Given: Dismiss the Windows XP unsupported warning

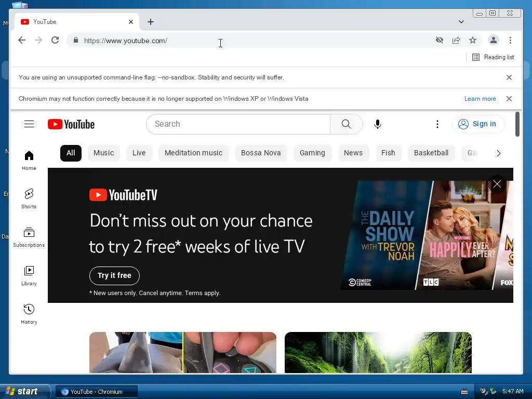Looking at the screenshot, I should (x=509, y=99).
